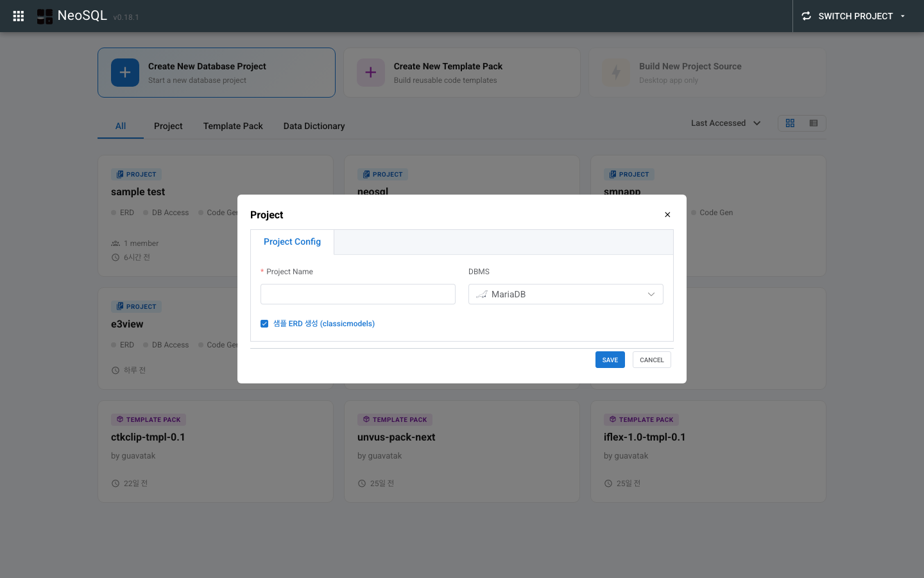Switch to the Data Dictionary tab
The width and height of the screenshot is (924, 578).
coord(314,126)
